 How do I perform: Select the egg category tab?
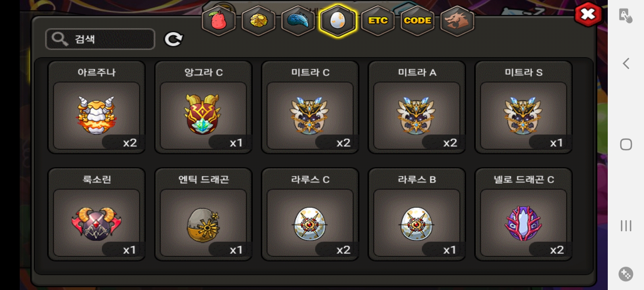point(338,21)
